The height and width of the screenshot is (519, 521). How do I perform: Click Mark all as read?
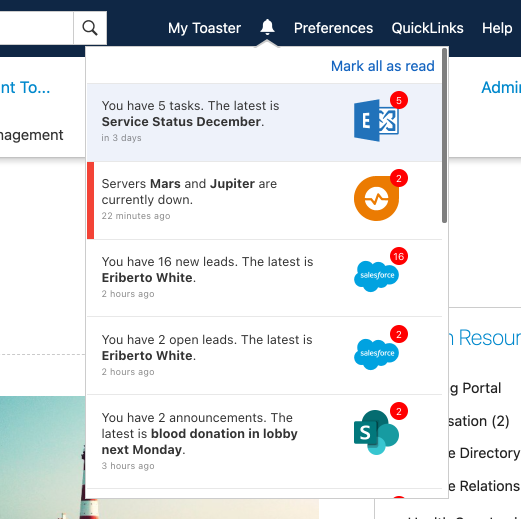[x=383, y=66]
